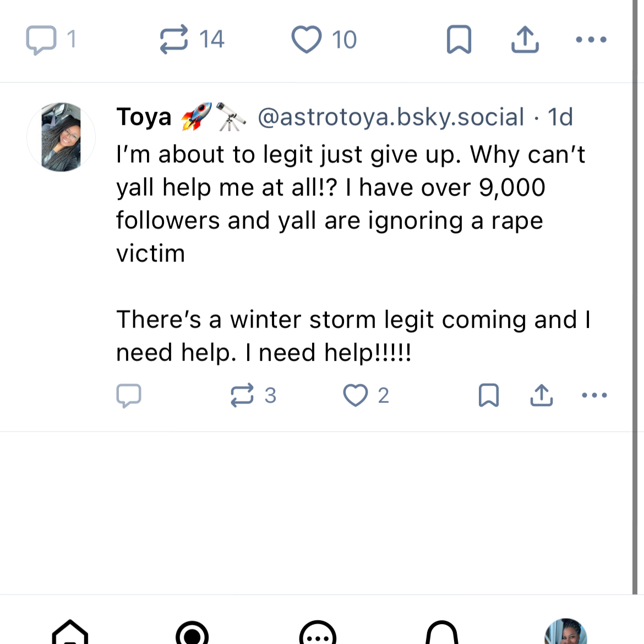
Task: Bookmark Toya's post
Action: [489, 395]
